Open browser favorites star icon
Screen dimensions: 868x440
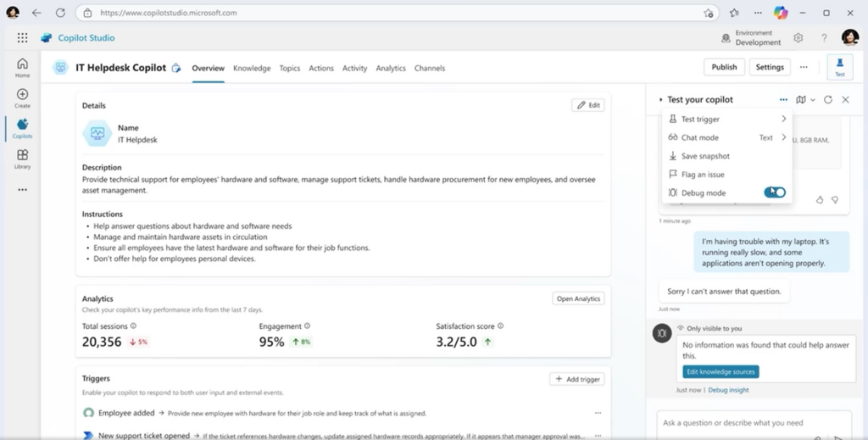(x=734, y=13)
